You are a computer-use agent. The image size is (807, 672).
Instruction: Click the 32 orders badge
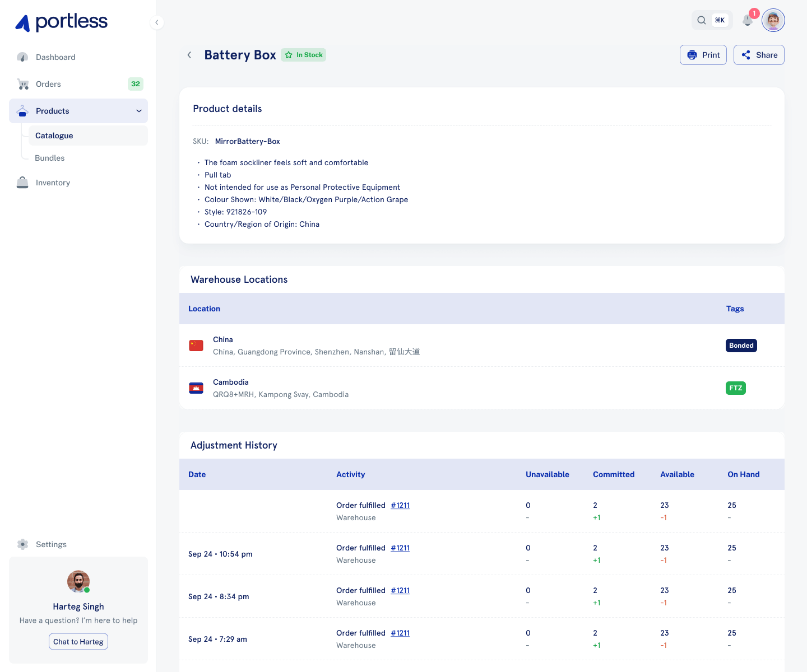pyautogui.click(x=136, y=84)
